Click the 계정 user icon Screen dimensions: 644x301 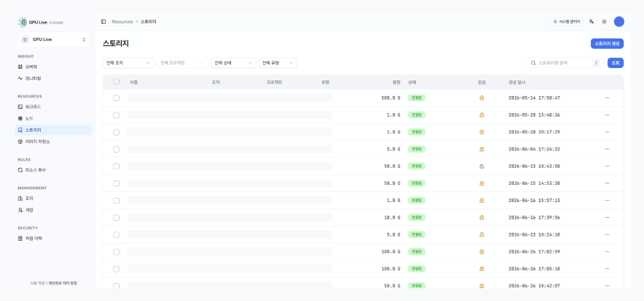click(x=21, y=210)
